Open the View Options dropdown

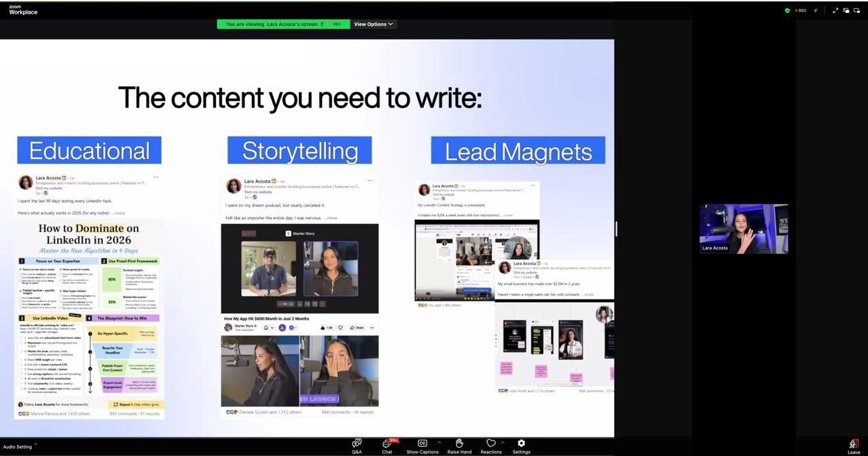(x=374, y=24)
